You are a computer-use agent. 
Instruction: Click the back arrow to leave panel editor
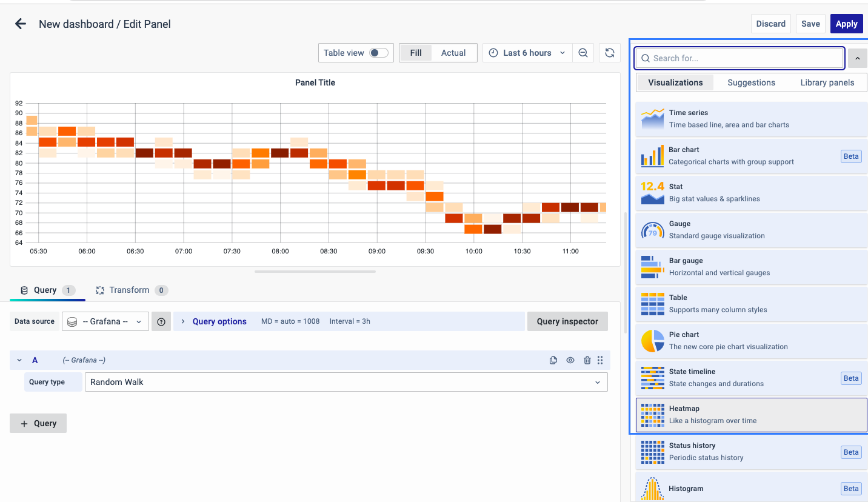tap(21, 24)
